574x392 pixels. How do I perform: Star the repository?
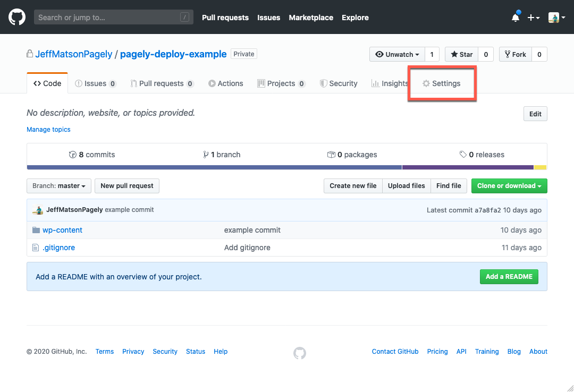[x=462, y=54]
